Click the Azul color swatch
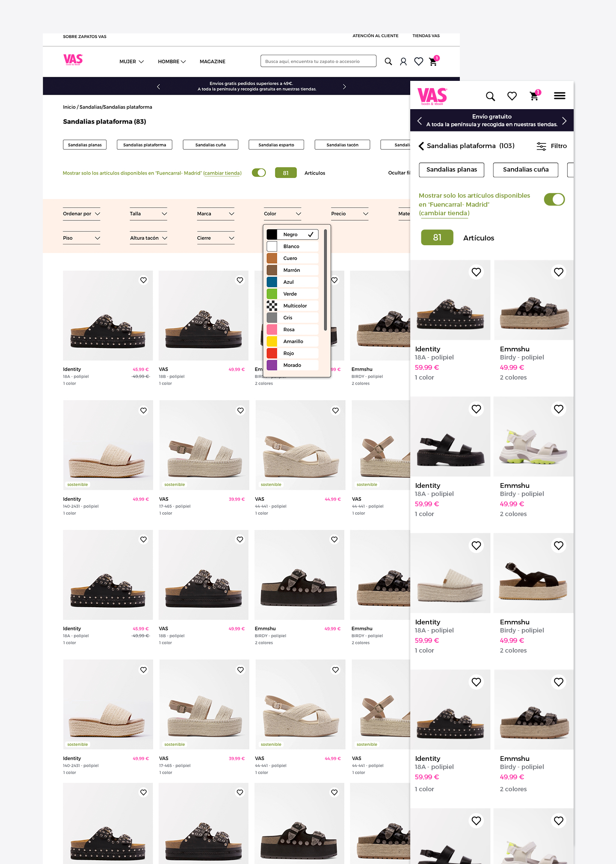This screenshot has width=616, height=864. (x=272, y=282)
